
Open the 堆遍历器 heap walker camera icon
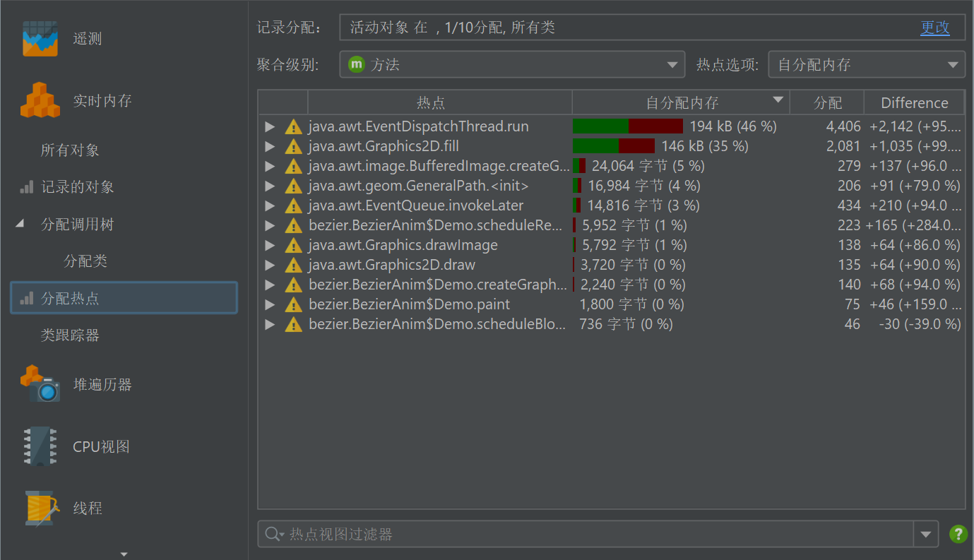40,384
